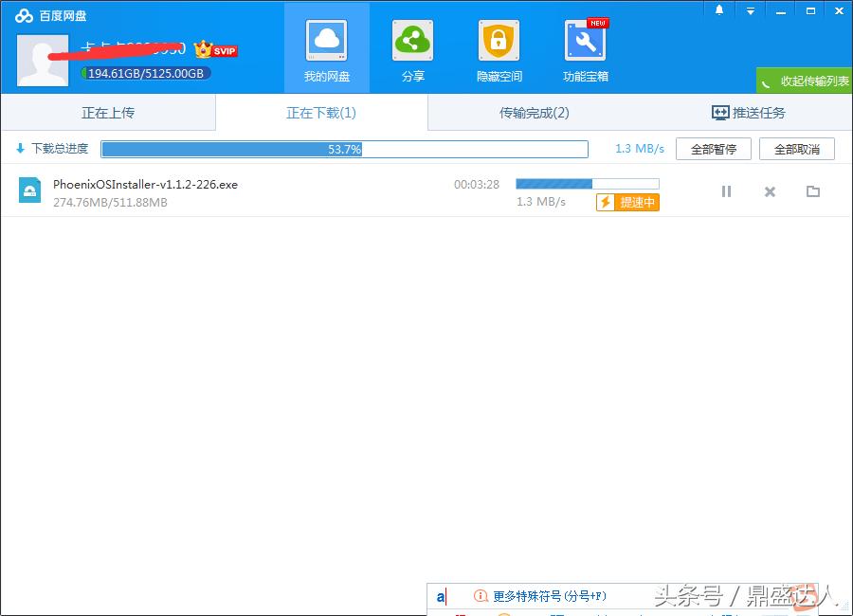
Task: Expand the 推送任务 section
Action: pos(746,112)
